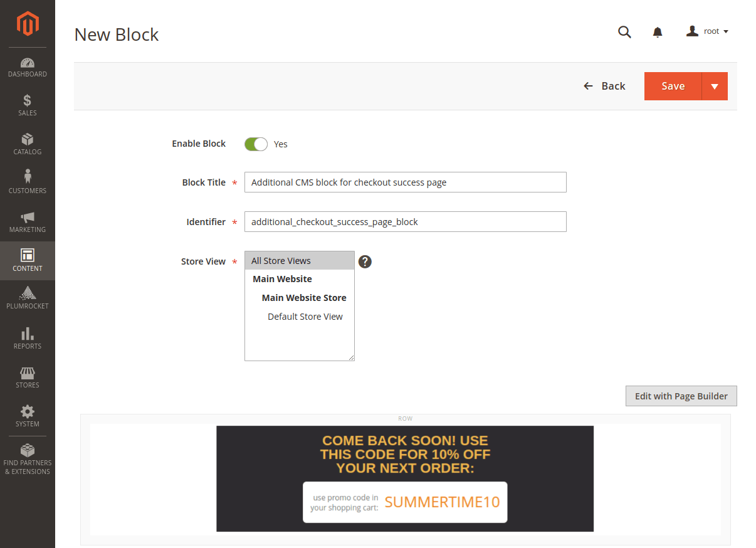Open the Marketing sidebar menu
The height and width of the screenshot is (548, 756).
click(x=28, y=222)
